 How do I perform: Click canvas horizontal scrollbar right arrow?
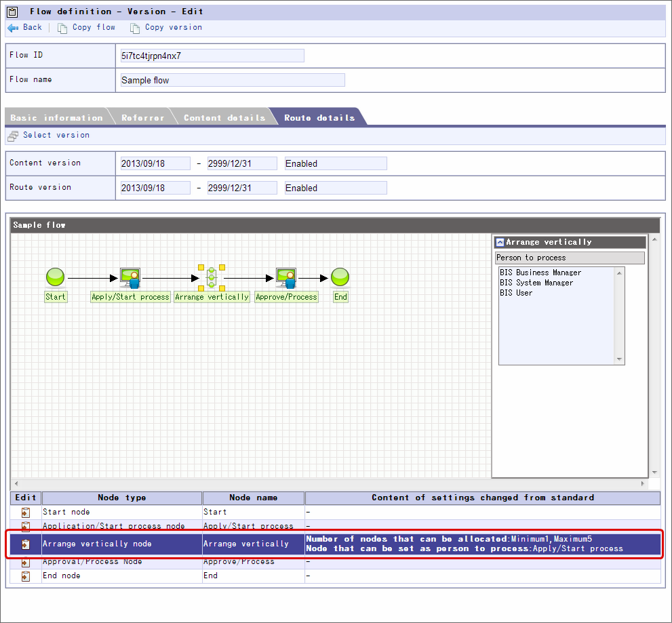tap(642, 483)
